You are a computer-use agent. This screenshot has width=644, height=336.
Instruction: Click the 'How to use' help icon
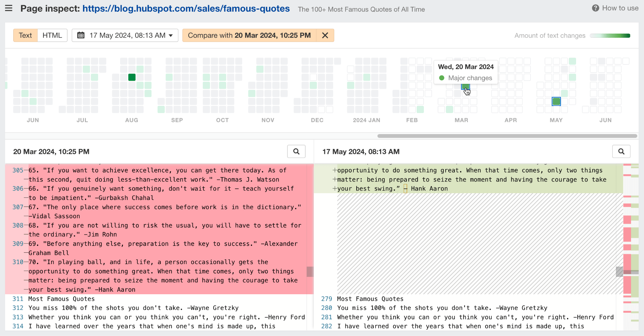point(596,8)
